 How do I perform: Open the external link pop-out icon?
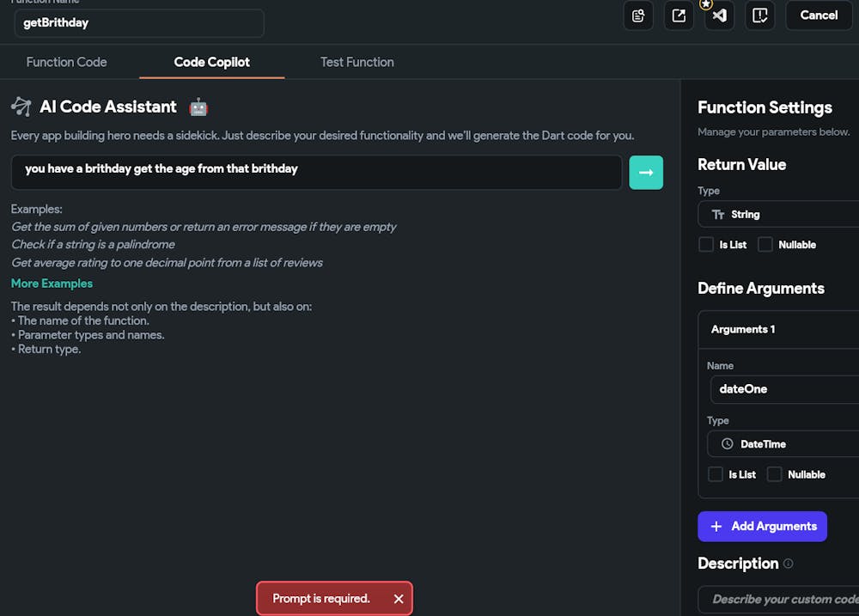(679, 15)
